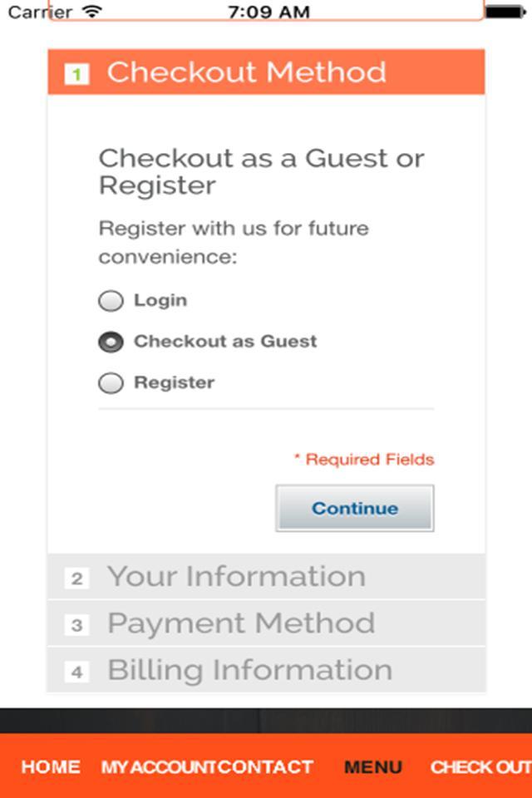Click the Required Fields note
532x798 pixels.
tap(364, 460)
